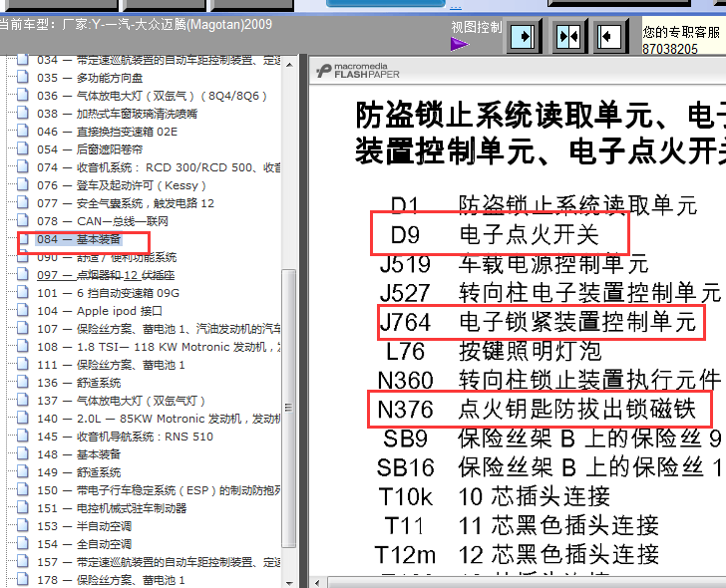Open 151 电控机械式驻车制动器 entry
The width and height of the screenshot is (726, 588).
pos(112,508)
